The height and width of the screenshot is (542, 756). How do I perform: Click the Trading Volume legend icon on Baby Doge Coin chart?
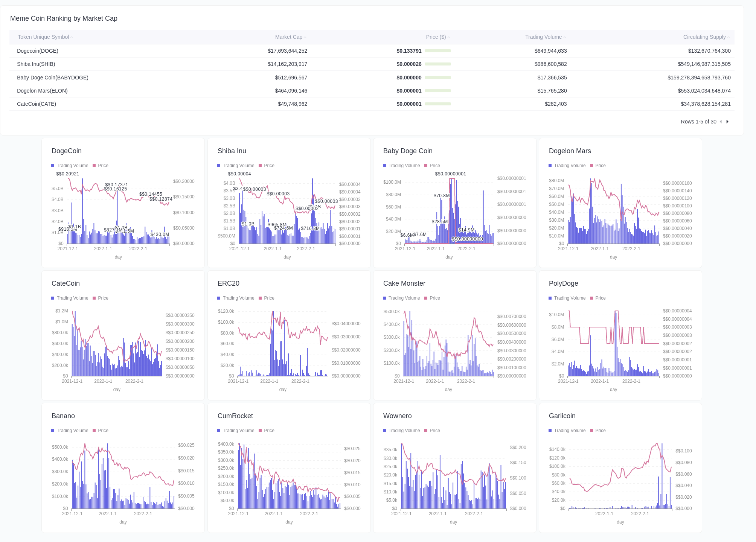tap(385, 166)
